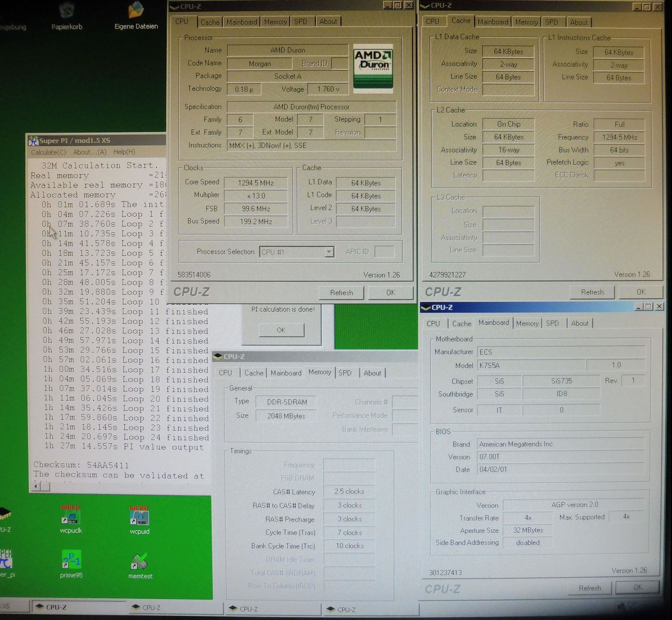Click BIOS Brand American Megatrends field
Image resolution: width=672 pixels, height=620 pixels.
click(561, 444)
